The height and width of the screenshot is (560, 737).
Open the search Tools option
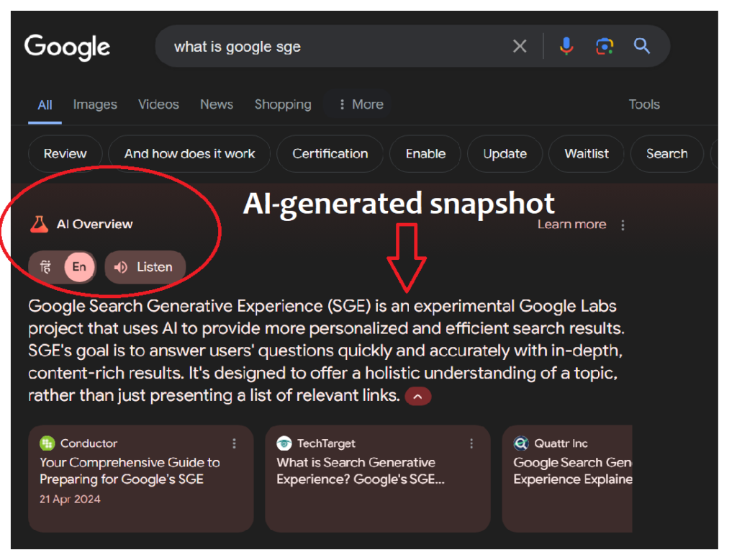[x=644, y=104]
